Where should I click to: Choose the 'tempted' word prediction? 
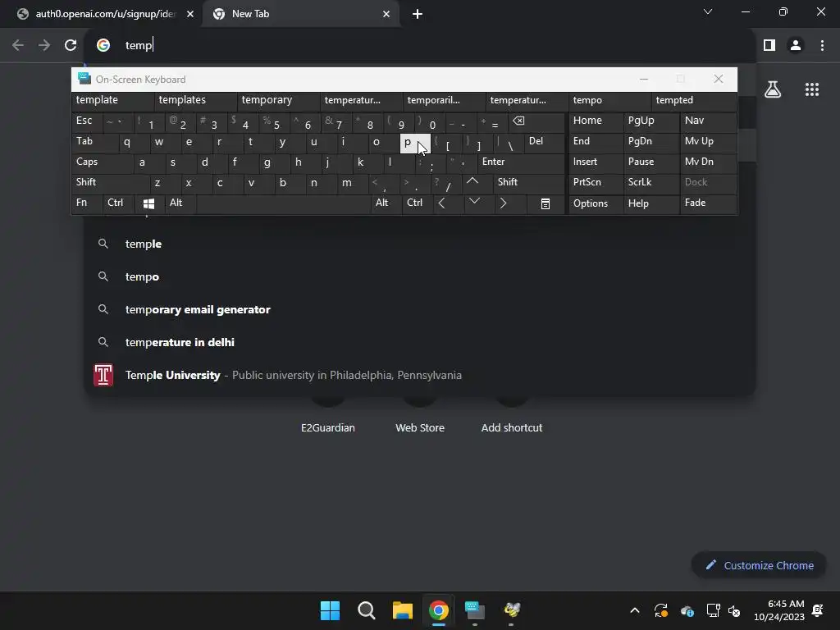tap(694, 101)
